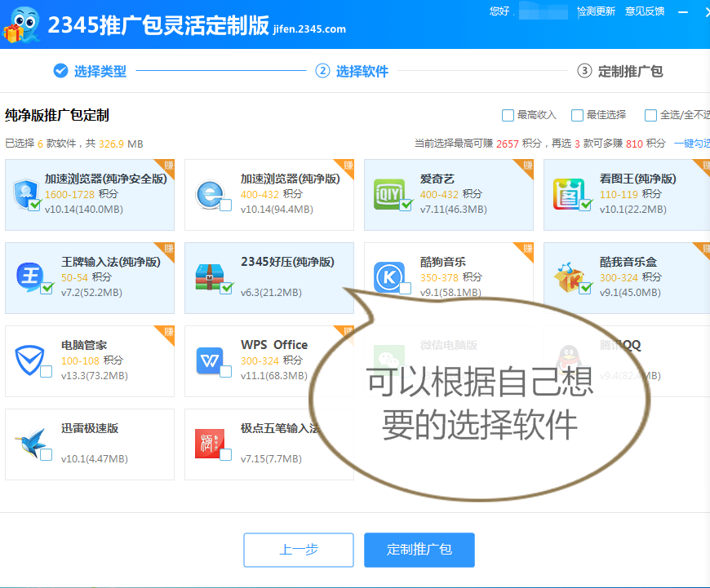This screenshot has width=710, height=588.
Task: Click the jifen.2345.com text in the header
Action: pyautogui.click(x=310, y=29)
